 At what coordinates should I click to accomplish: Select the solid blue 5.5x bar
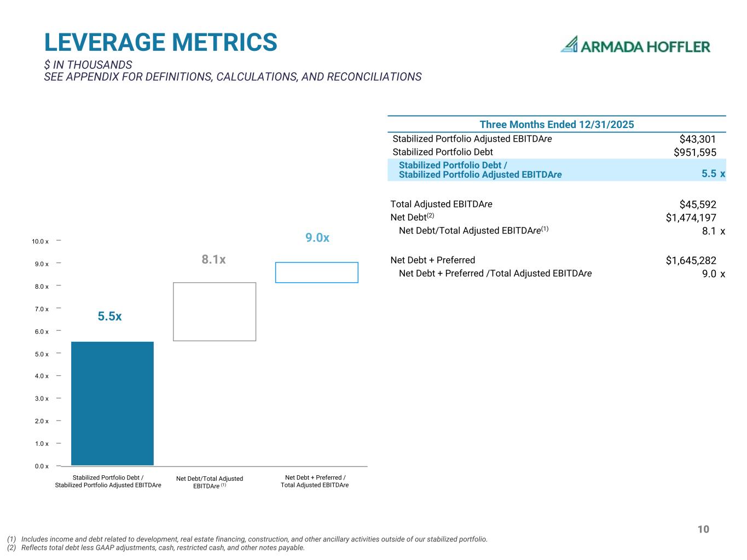point(112,404)
